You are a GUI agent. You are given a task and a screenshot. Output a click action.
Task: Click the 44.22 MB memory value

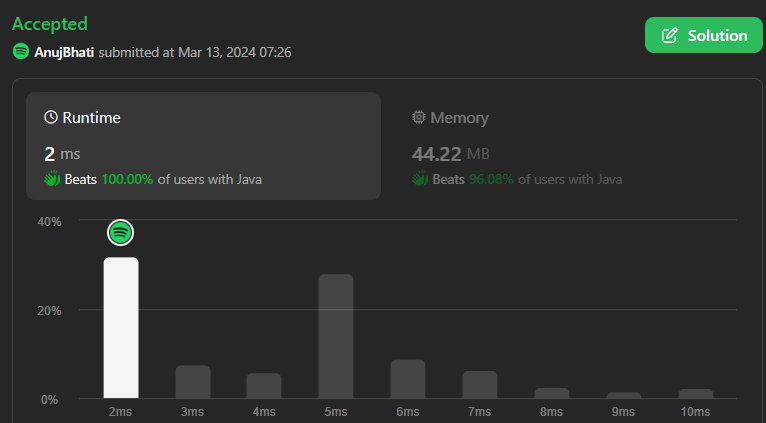point(450,154)
